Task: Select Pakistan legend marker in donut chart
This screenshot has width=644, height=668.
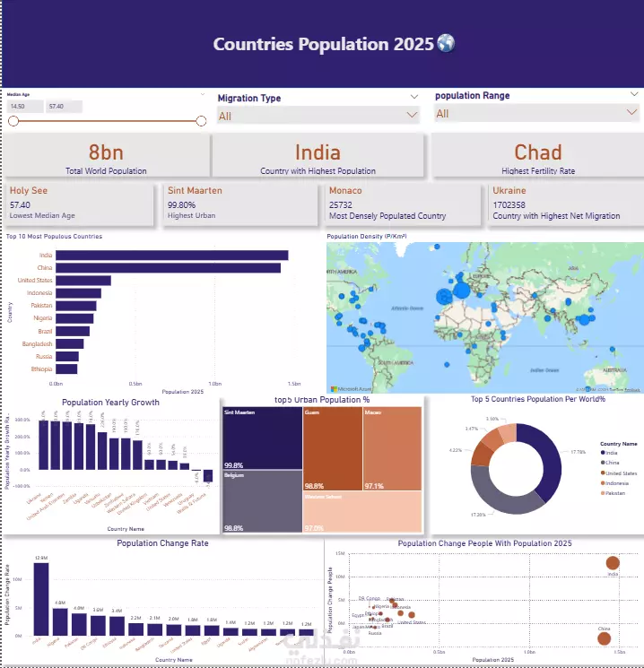Action: [x=603, y=493]
